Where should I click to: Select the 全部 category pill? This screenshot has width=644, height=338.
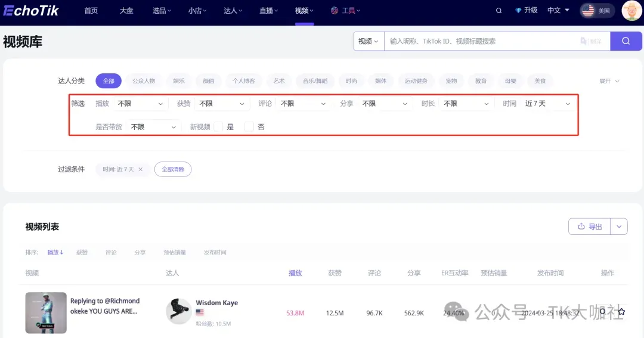coord(109,81)
